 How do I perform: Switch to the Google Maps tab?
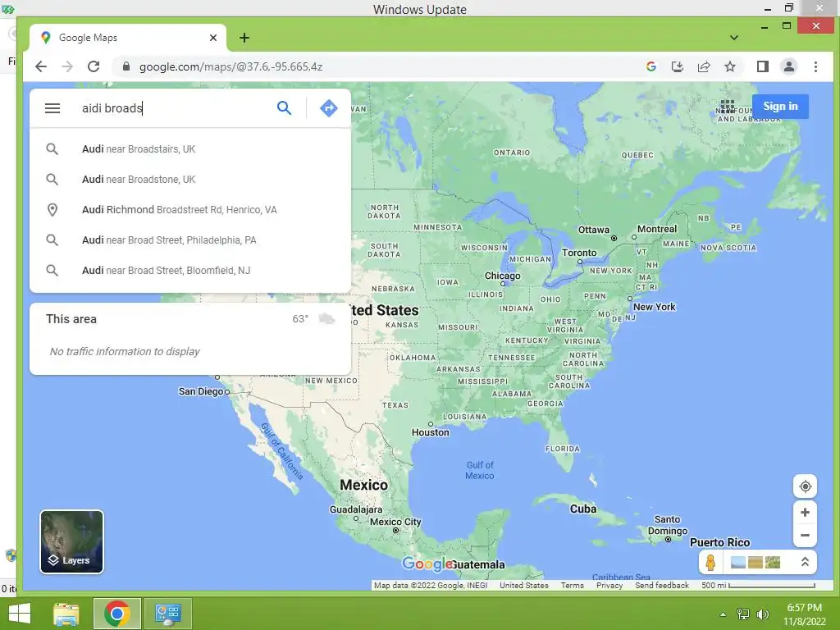click(x=127, y=38)
